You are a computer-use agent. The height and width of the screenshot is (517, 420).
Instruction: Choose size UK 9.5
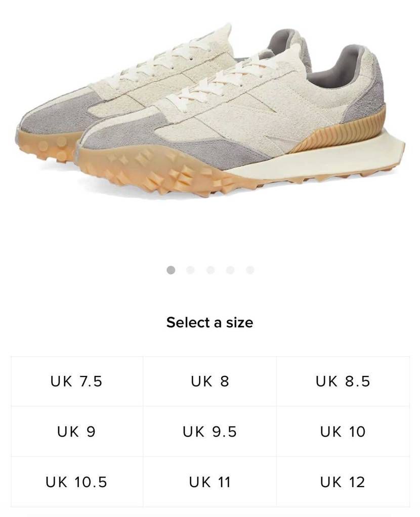coord(210,432)
